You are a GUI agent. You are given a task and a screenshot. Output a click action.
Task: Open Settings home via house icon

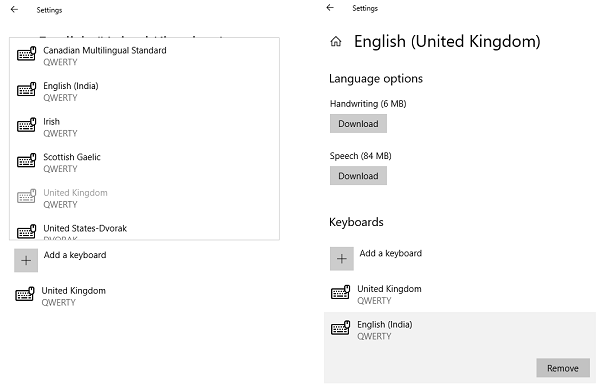pos(336,41)
